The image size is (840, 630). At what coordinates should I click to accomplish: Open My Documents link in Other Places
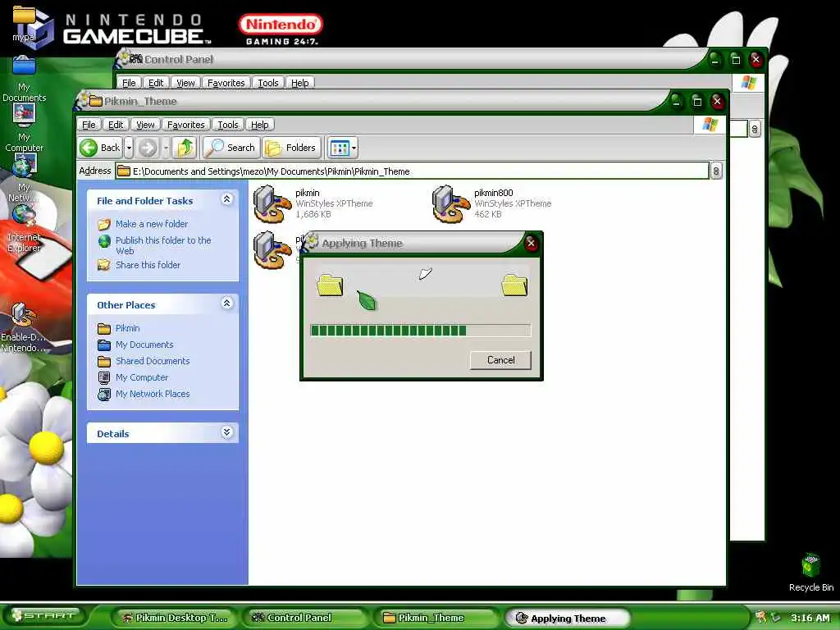click(144, 345)
